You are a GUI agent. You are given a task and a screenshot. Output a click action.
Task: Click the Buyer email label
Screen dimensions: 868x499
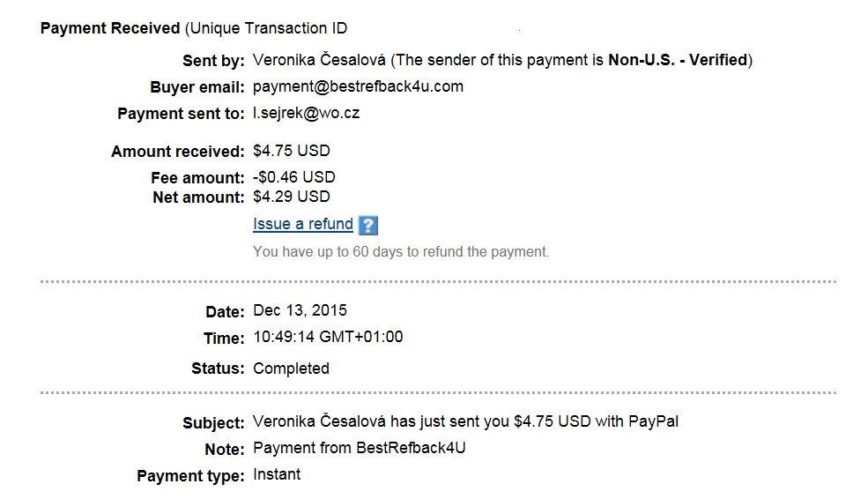(197, 87)
